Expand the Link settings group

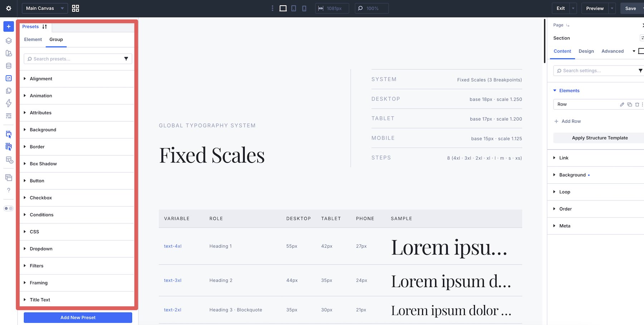coord(596,158)
